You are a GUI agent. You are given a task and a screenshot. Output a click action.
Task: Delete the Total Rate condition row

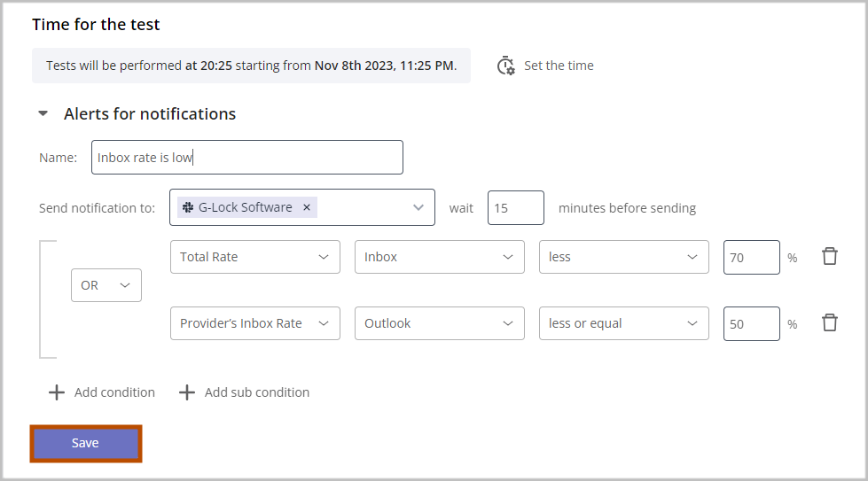point(829,257)
